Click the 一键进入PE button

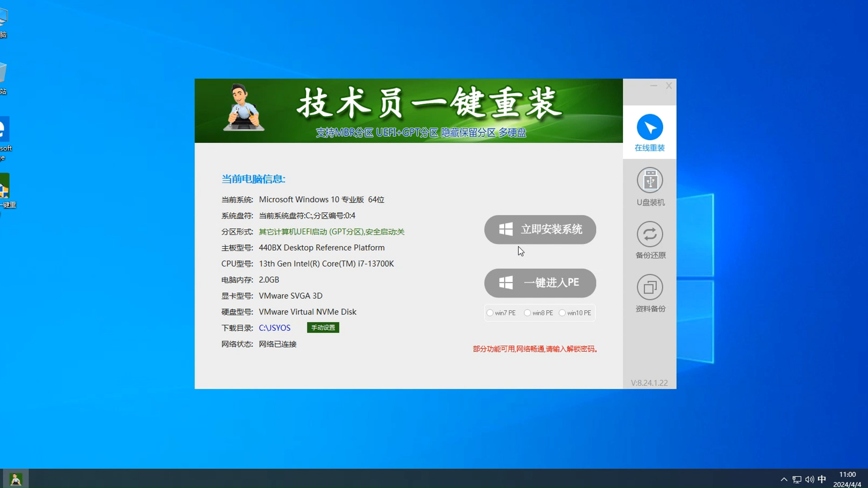click(x=540, y=283)
